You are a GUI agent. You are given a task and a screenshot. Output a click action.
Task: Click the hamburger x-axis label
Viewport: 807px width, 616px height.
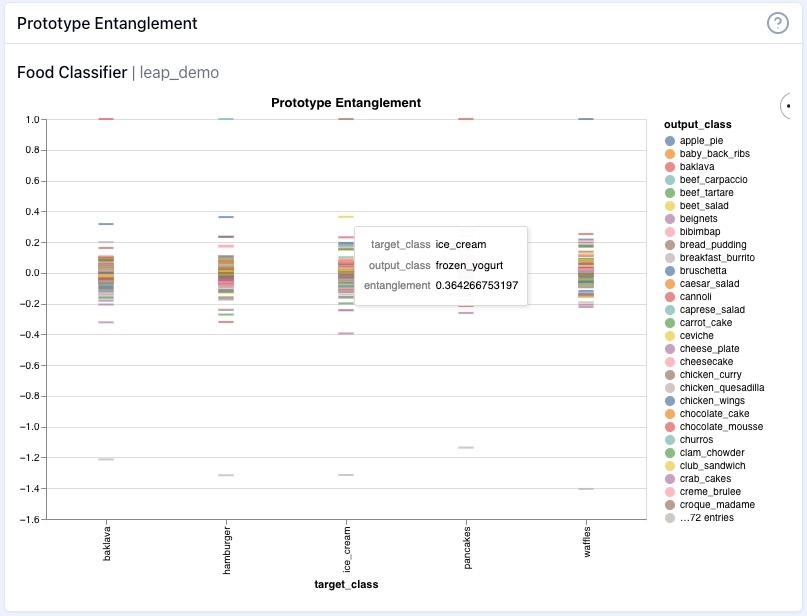click(226, 546)
